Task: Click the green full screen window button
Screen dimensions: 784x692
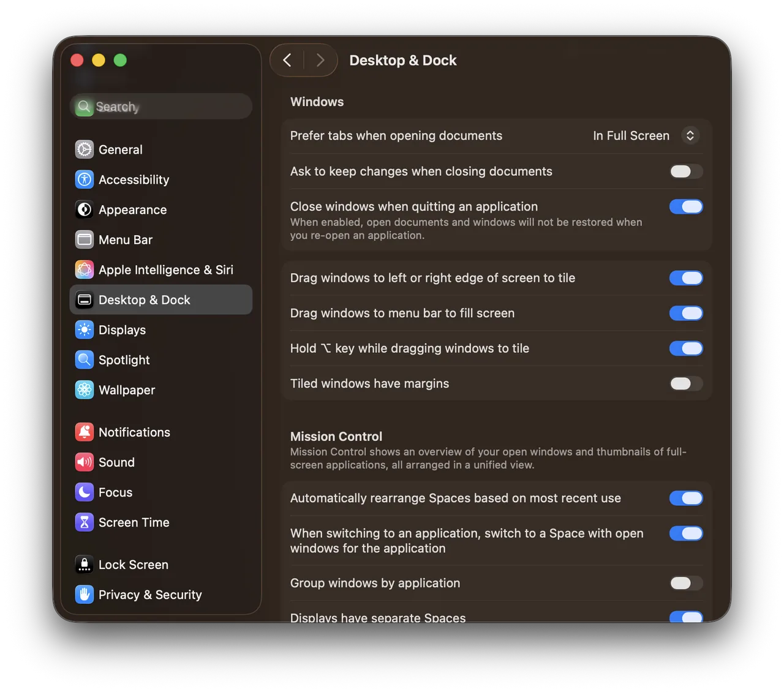Action: 120,60
